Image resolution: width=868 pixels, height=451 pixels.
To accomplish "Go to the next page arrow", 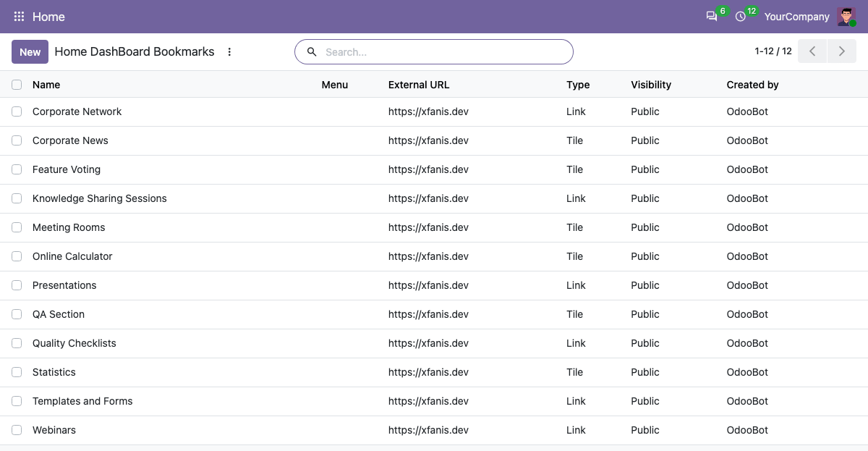I will coord(842,51).
